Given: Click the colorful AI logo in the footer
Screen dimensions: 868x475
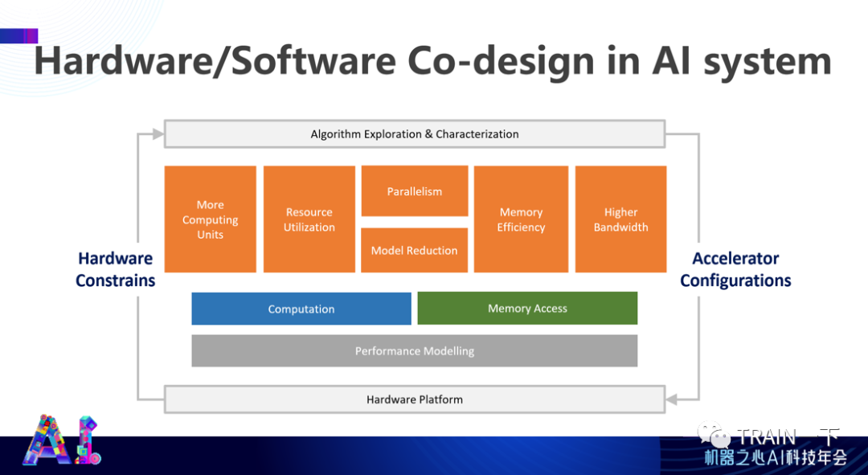Looking at the screenshot, I should click(62, 441).
